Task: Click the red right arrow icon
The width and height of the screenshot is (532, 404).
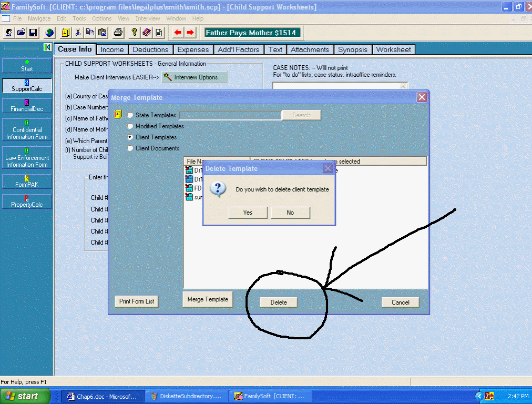Action: (x=190, y=33)
